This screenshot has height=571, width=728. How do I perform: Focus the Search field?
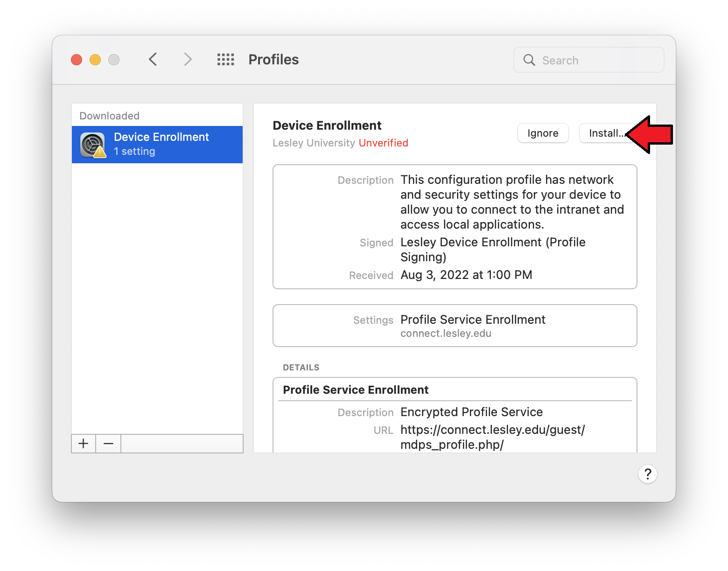(x=589, y=60)
